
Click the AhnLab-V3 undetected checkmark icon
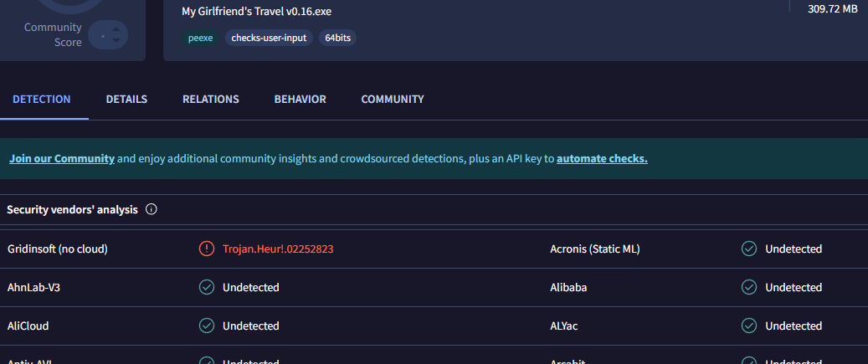[206, 287]
